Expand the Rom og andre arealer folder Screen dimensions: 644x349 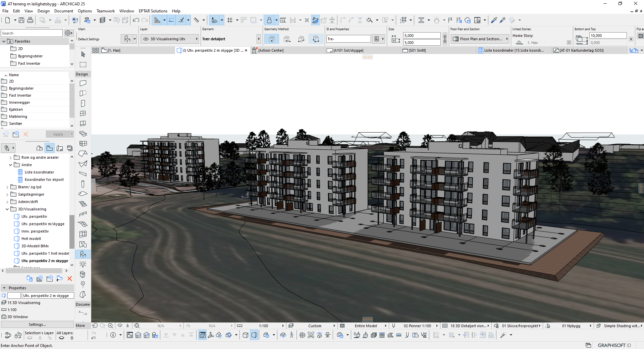[10, 157]
